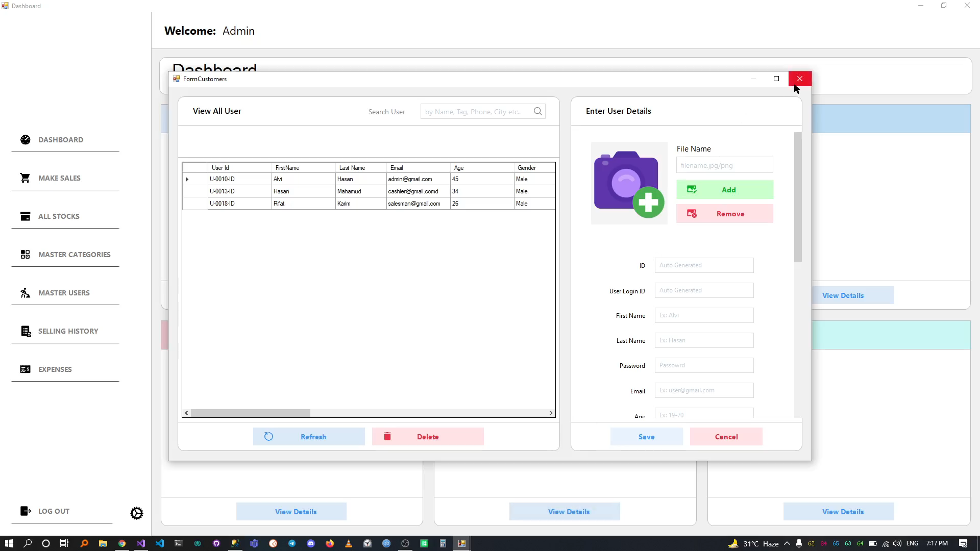Screen dimensions: 980x551
Task: Click the Master Categories grid icon
Action: click(25, 255)
